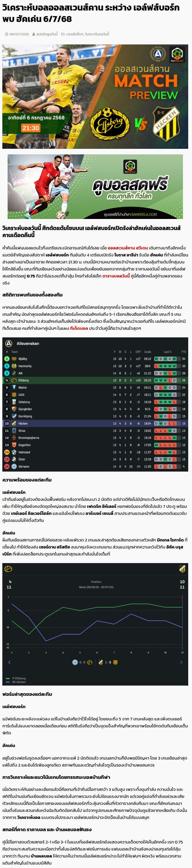Image resolution: width=192 pixels, height=868 pixels.
Task: Open the red ตารางบอลวันนี้ link
Action: [x=116, y=276]
